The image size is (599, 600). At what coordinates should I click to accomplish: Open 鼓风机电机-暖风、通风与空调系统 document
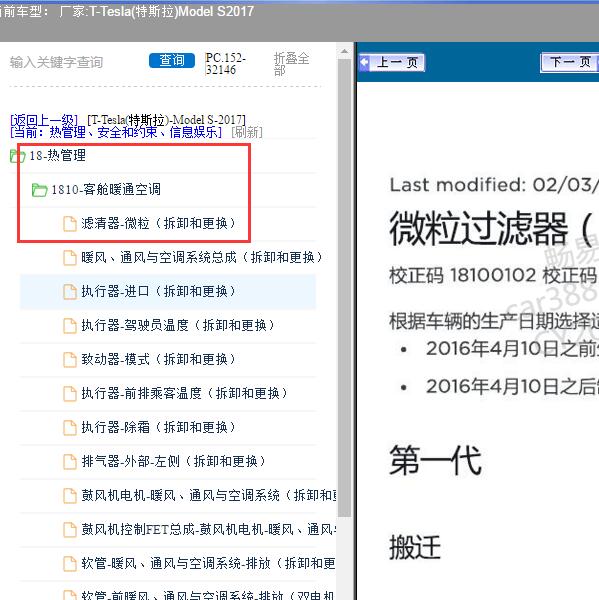[x=209, y=495]
